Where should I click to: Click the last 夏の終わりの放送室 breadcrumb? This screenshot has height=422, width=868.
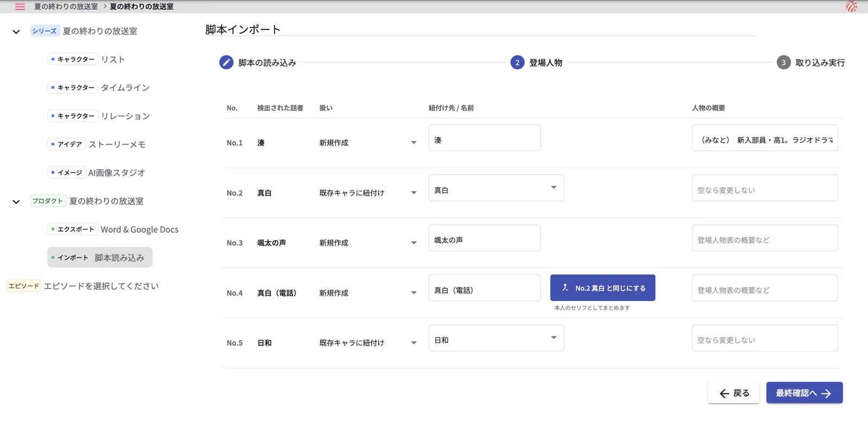[x=142, y=7]
